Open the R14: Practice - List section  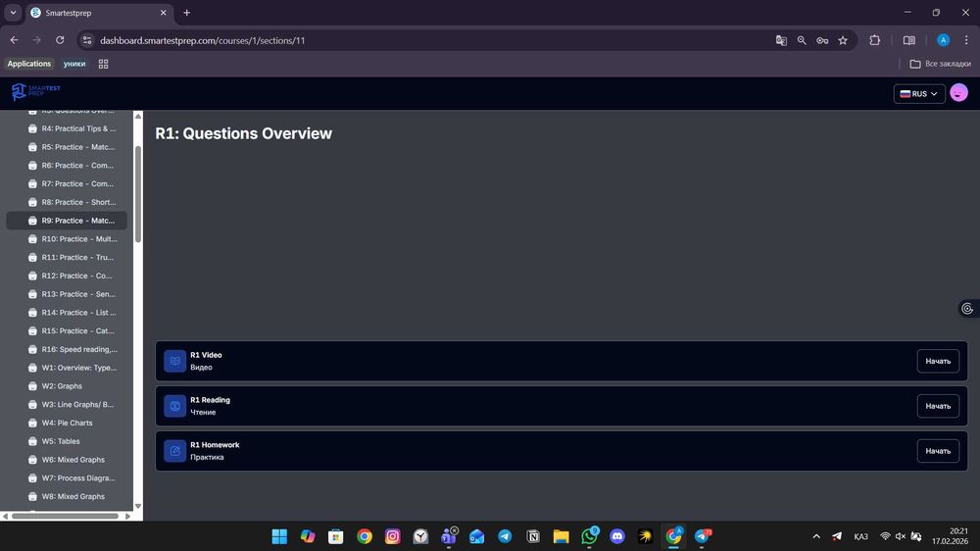click(x=67, y=313)
